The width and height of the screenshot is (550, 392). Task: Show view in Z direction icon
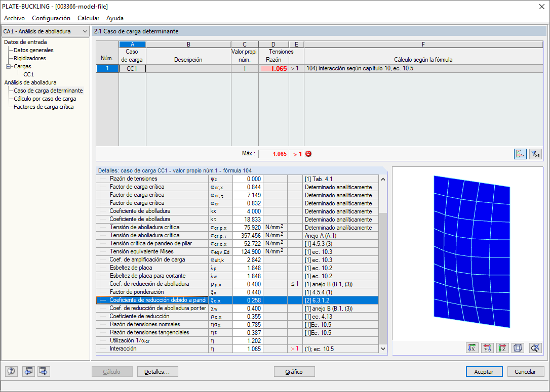coord(502,348)
